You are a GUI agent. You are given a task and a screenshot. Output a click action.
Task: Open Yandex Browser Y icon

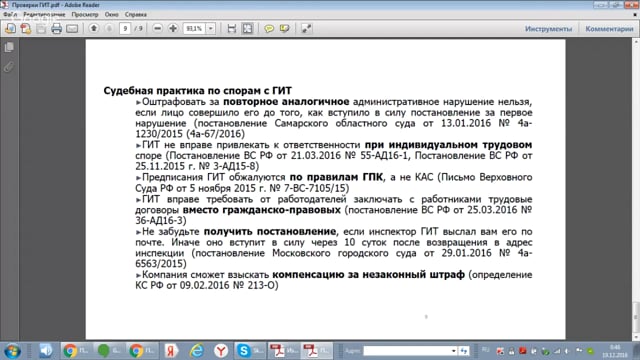coord(221,351)
